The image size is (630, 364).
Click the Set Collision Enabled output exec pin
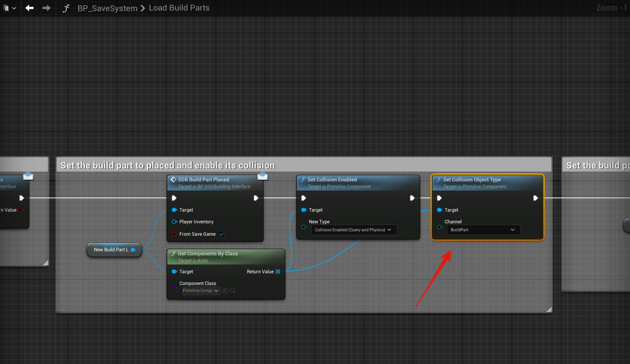(x=412, y=198)
